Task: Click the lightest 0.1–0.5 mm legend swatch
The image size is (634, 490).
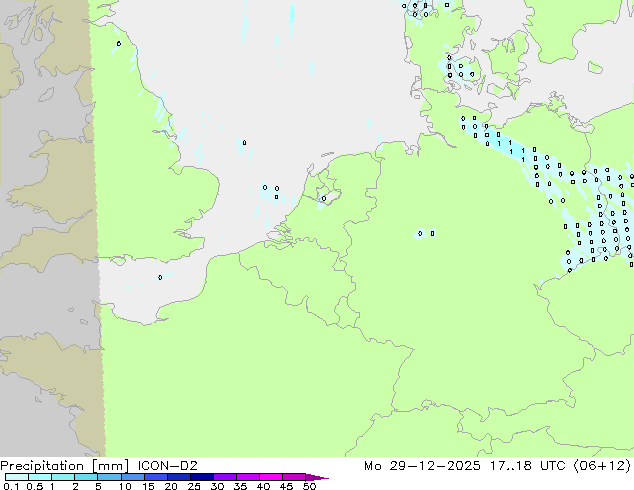Action: [x=14, y=477]
